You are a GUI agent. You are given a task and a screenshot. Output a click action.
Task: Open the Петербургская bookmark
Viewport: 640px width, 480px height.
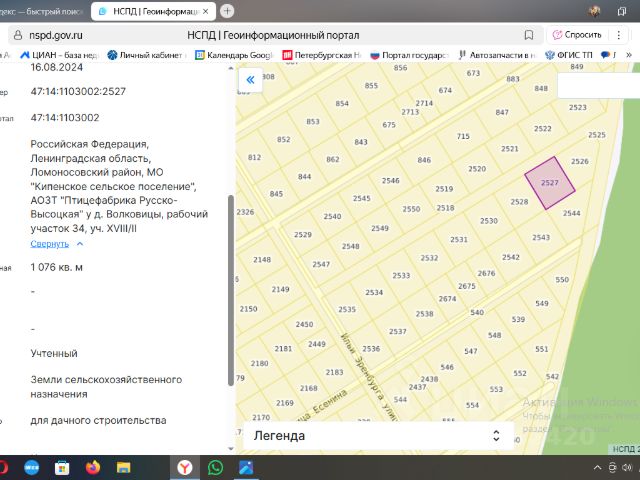point(322,55)
